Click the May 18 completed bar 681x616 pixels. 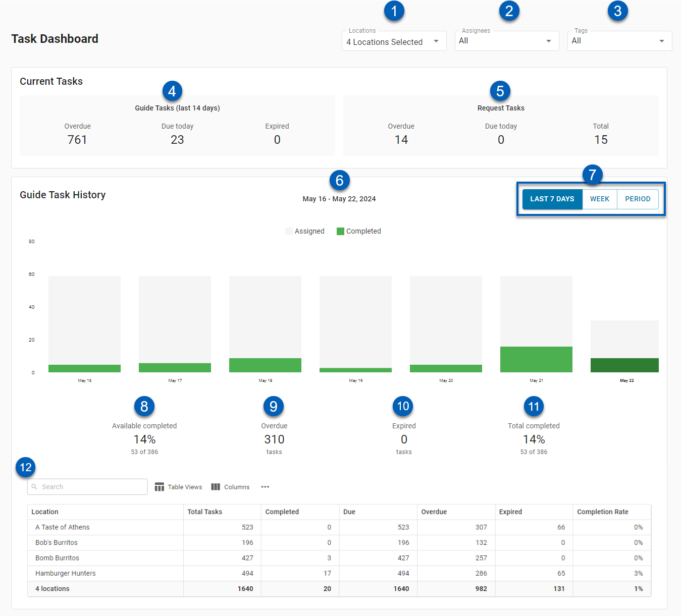[x=265, y=365]
